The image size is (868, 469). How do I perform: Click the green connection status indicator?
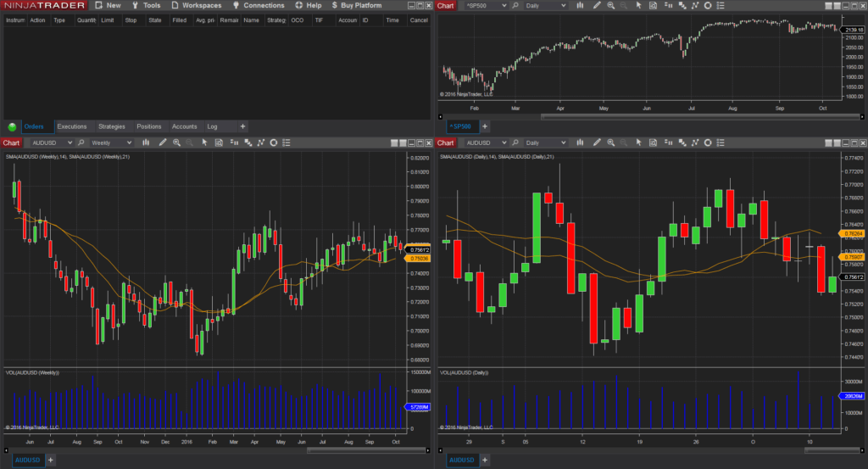tap(12, 127)
